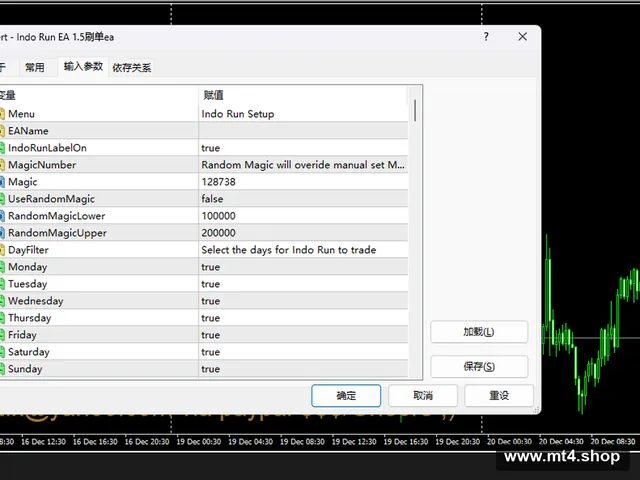The width and height of the screenshot is (640, 480).
Task: Select the value 100000 for RandomMagicLower
Action: pos(218,216)
